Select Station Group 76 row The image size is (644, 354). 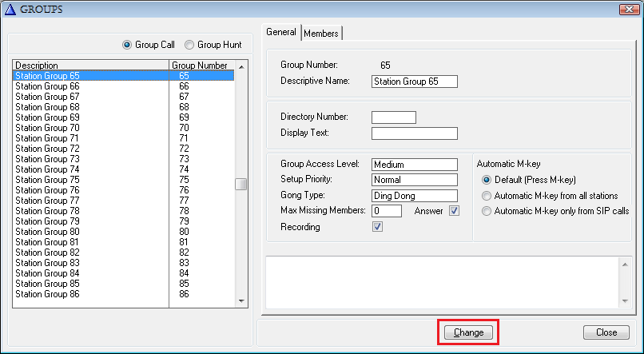click(124, 190)
